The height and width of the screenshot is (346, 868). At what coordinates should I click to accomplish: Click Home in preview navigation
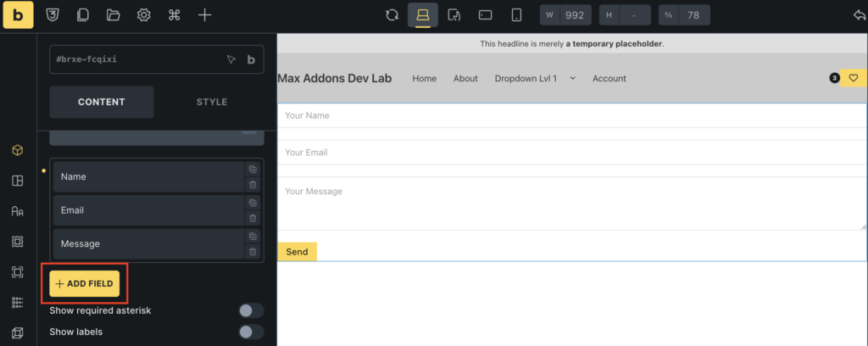(x=425, y=79)
